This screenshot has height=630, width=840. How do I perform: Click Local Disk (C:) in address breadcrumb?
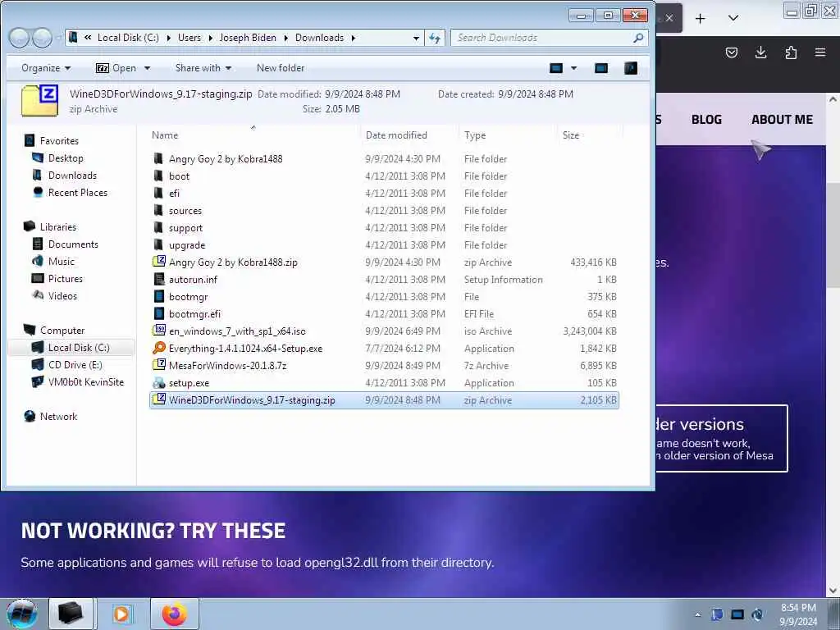click(128, 38)
